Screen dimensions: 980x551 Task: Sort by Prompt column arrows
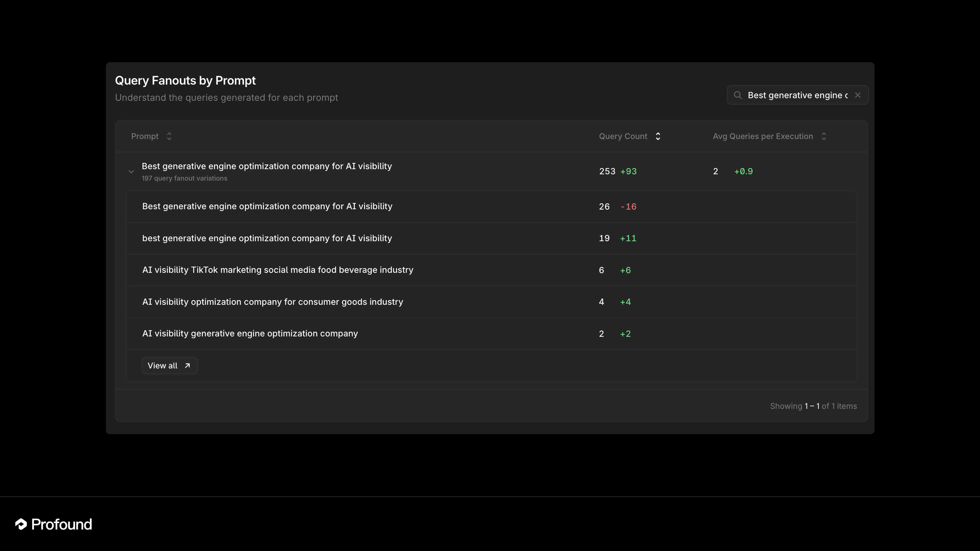(x=169, y=136)
